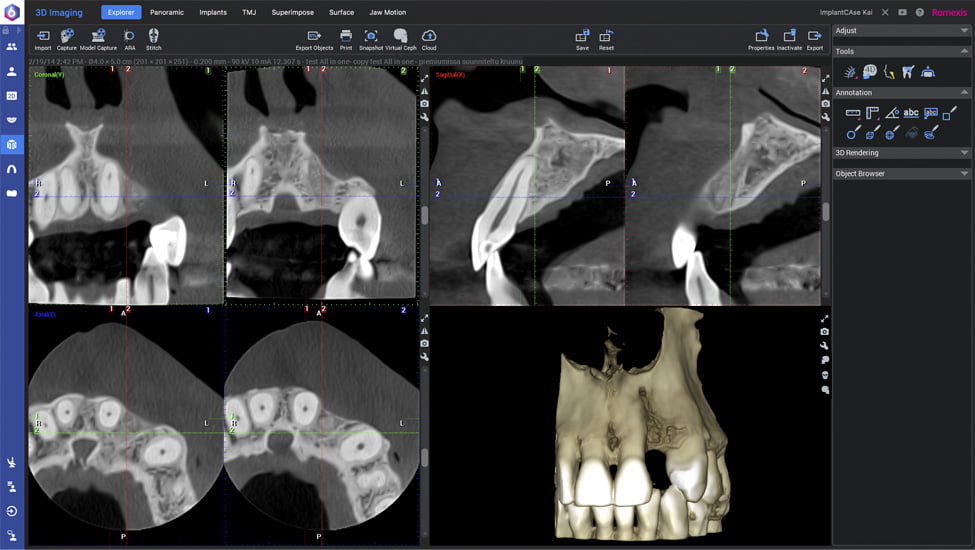
Task: Select the tooth tool in Tools panel
Action: click(x=908, y=72)
